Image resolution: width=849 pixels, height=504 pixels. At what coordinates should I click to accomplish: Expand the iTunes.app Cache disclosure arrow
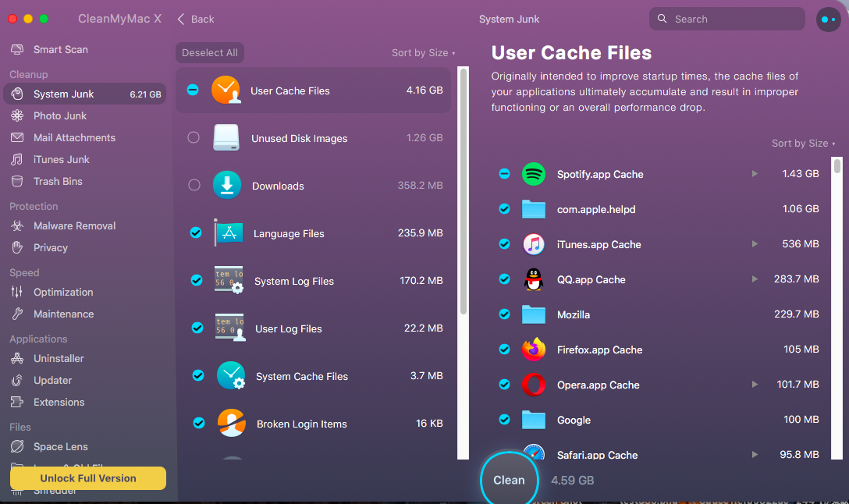coord(755,244)
